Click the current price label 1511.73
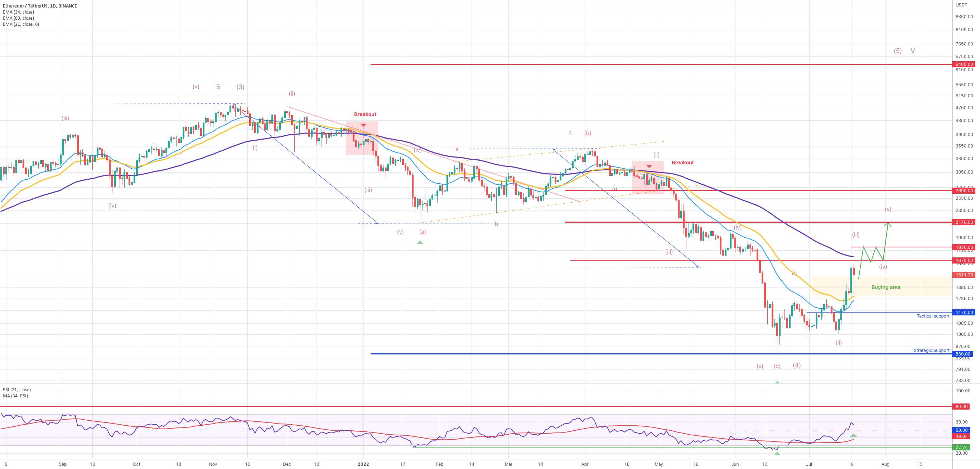The height and width of the screenshot is (469, 980). coord(964,275)
